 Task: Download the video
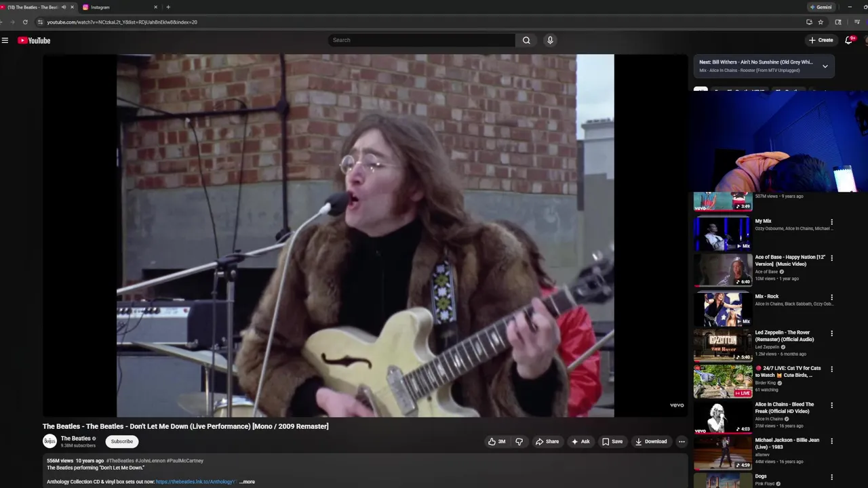651,441
